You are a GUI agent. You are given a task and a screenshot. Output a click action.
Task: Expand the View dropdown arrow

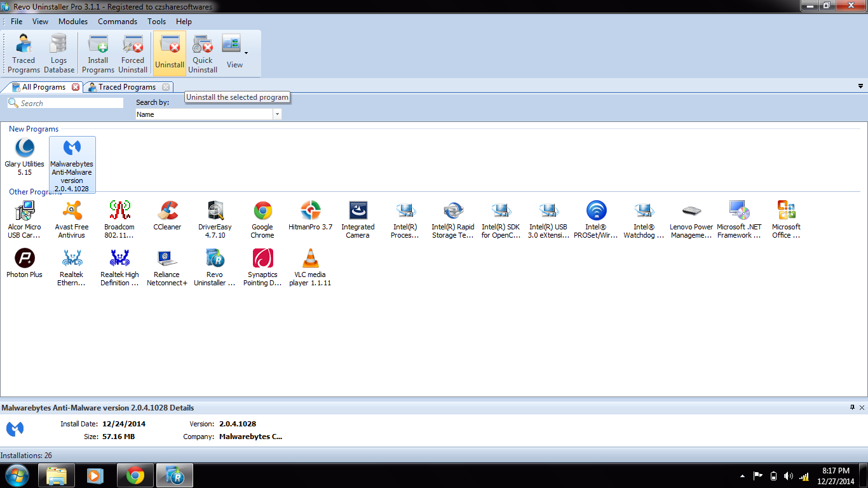[x=247, y=53]
